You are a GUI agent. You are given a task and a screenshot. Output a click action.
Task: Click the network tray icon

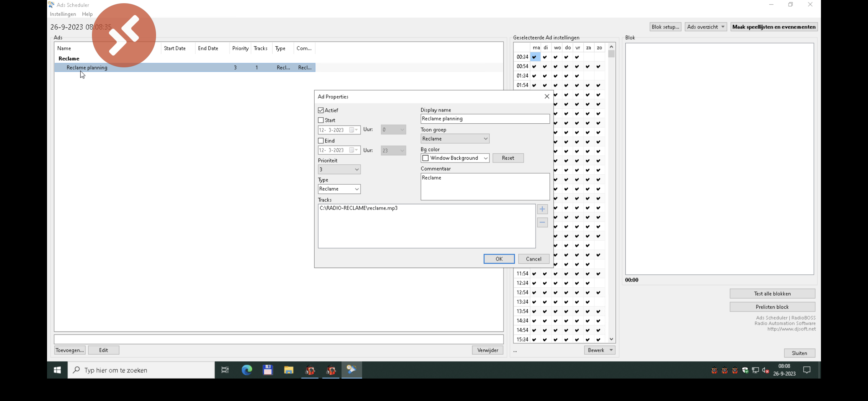[x=755, y=370]
